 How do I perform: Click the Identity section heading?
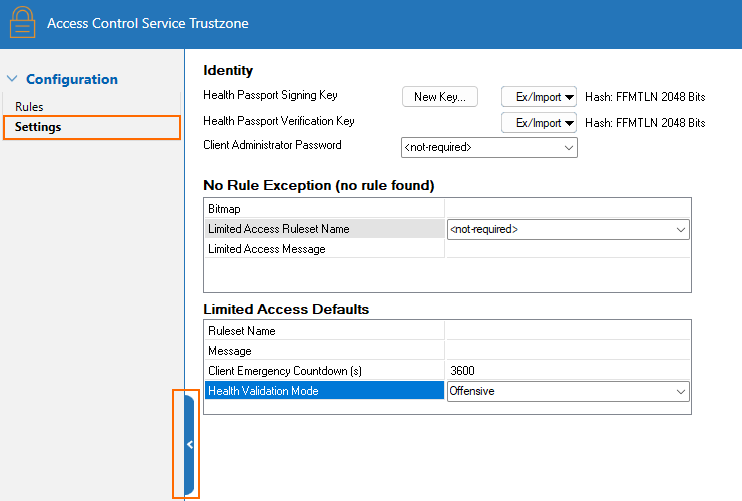(228, 70)
